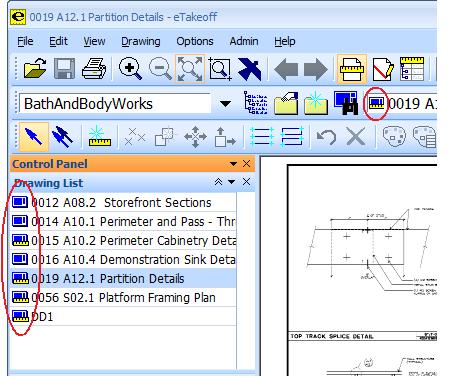Image resolution: width=452 pixels, height=376 pixels.
Task: Click the first horizontal lines tool
Action: 262,137
